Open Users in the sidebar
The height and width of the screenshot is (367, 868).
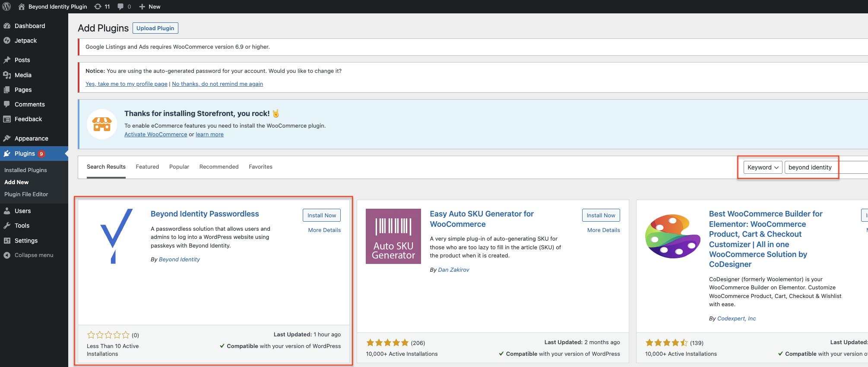pos(23,211)
